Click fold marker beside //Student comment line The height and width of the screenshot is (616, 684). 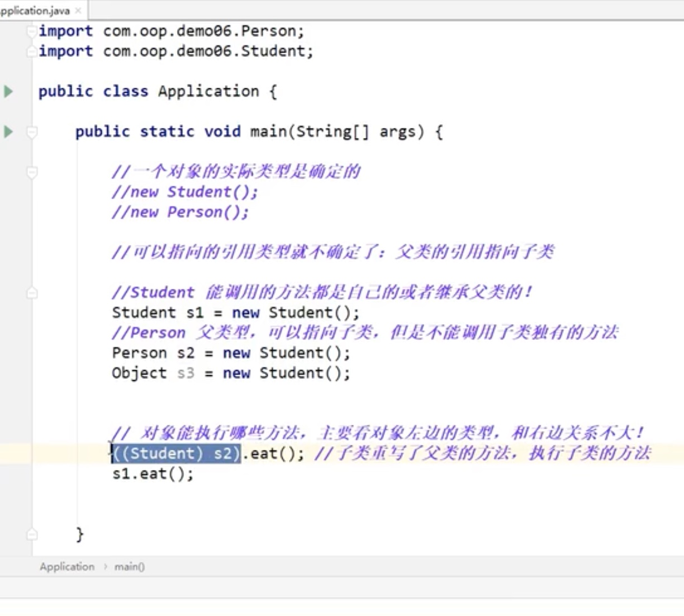[32, 292]
